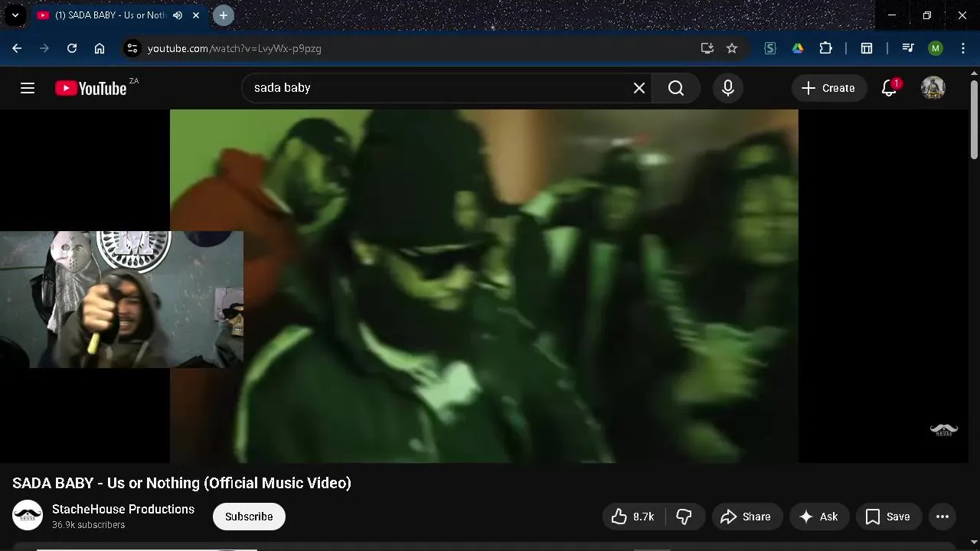Share the video
This screenshot has width=980, height=551.
[x=746, y=517]
